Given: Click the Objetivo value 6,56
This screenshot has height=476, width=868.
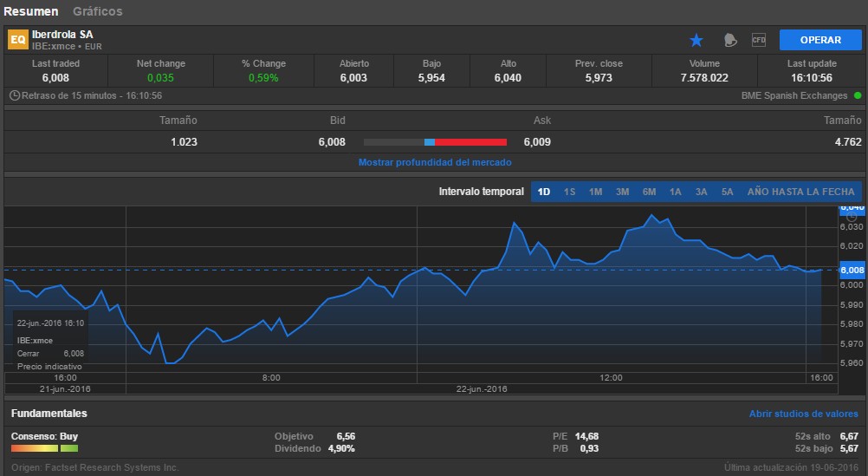Looking at the screenshot, I should coord(346,436).
